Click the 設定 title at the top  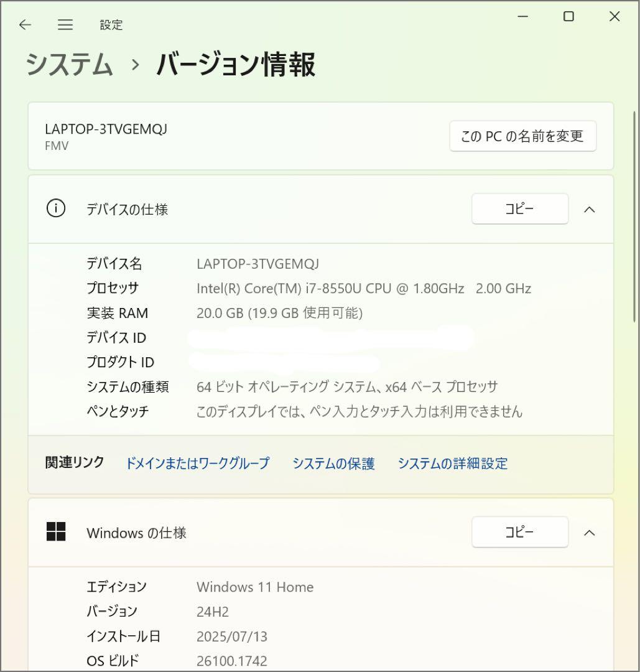(112, 25)
